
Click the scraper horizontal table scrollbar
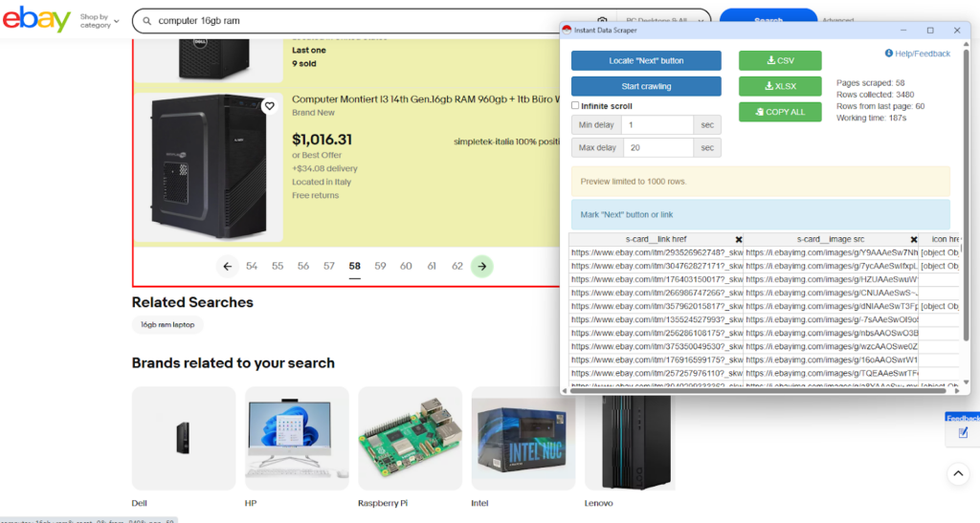(x=758, y=391)
